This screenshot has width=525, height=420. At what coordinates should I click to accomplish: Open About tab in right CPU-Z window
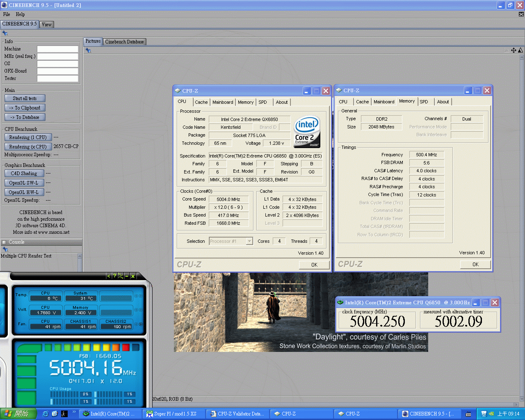click(443, 102)
